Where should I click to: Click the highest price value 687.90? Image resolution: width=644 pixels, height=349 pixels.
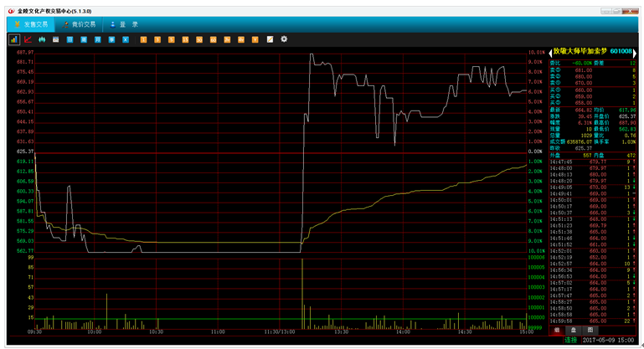click(x=627, y=123)
